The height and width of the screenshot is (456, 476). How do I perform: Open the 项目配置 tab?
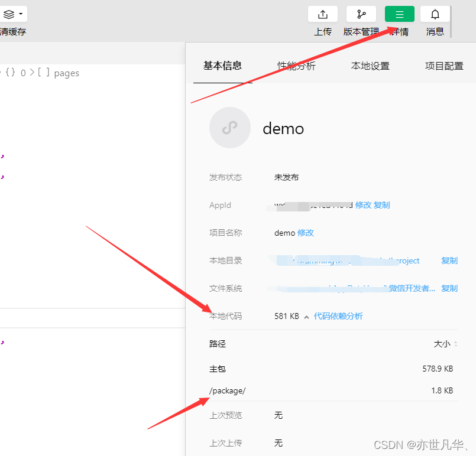click(x=444, y=66)
